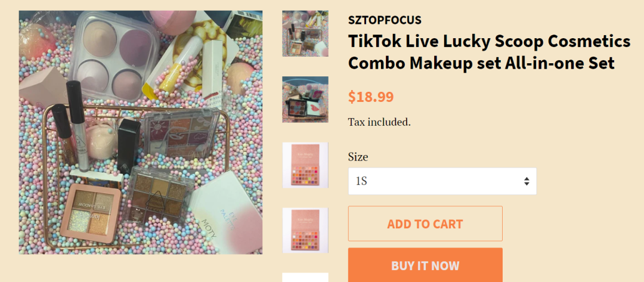
Task: Click the Size dropdown up-down arrow
Action: pos(527,181)
